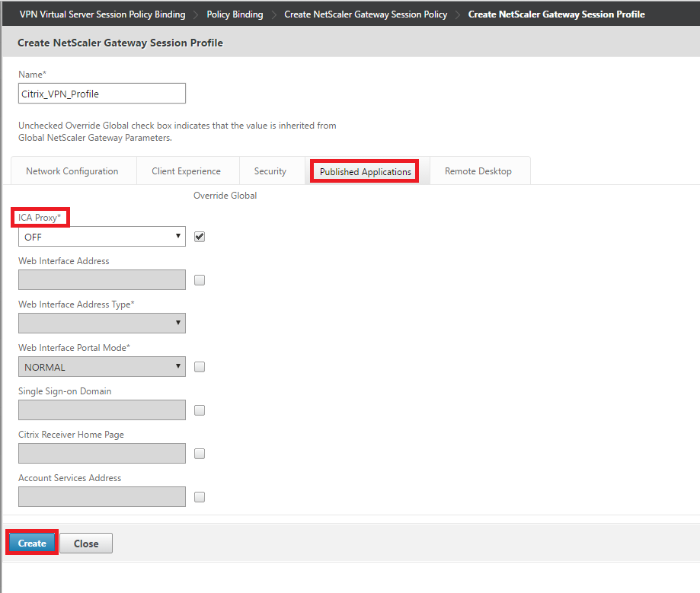Uncheck ICA Proxy Override Global checkbox
The height and width of the screenshot is (593, 700).
(x=200, y=237)
